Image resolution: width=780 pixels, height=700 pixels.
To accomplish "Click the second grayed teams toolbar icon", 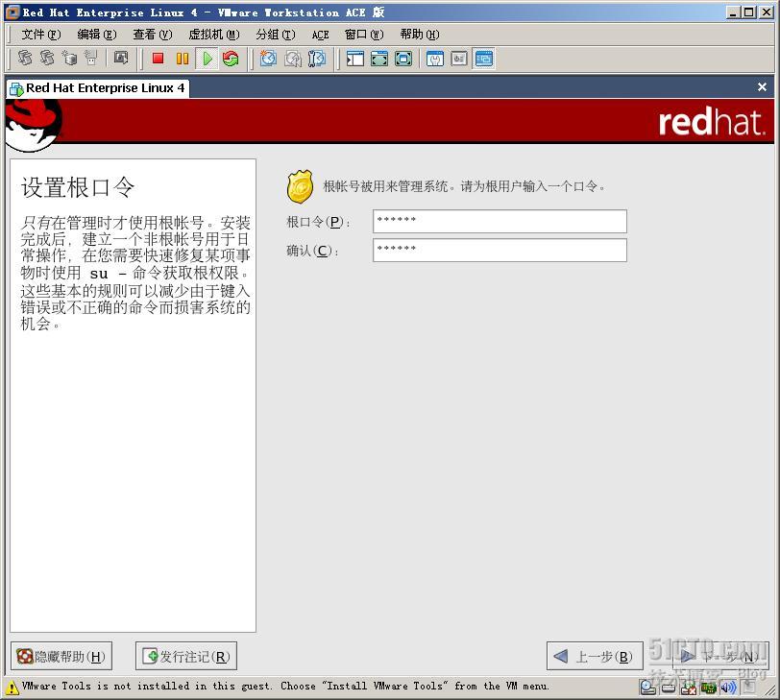I will tap(47, 59).
